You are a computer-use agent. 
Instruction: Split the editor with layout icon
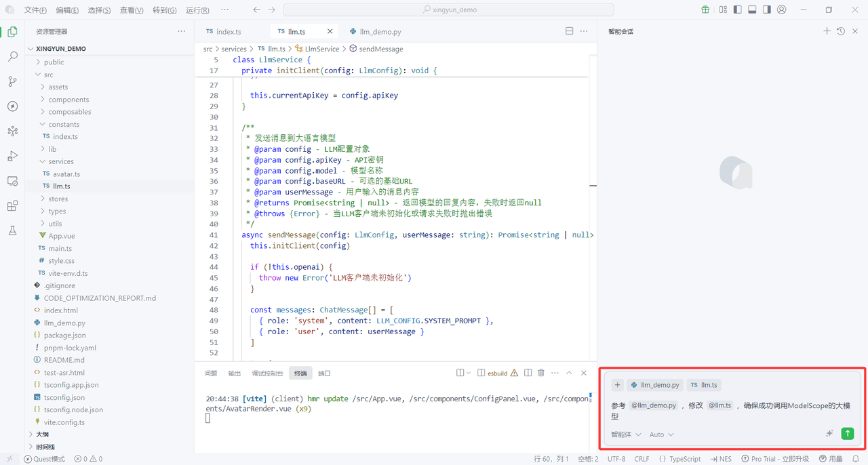click(x=569, y=31)
